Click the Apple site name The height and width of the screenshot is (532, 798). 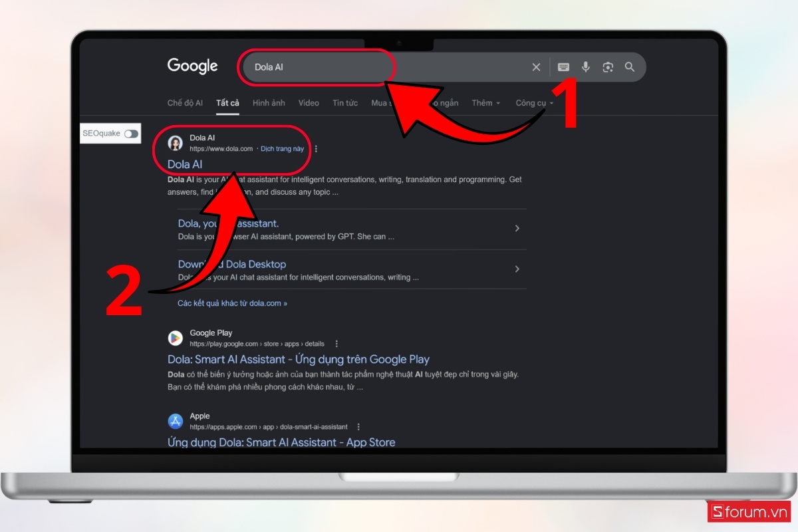(x=199, y=416)
